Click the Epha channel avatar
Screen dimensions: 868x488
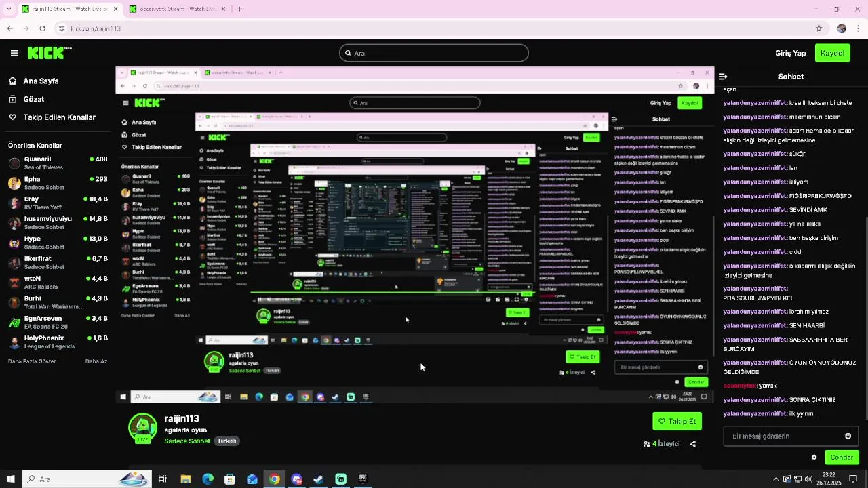[x=14, y=183]
